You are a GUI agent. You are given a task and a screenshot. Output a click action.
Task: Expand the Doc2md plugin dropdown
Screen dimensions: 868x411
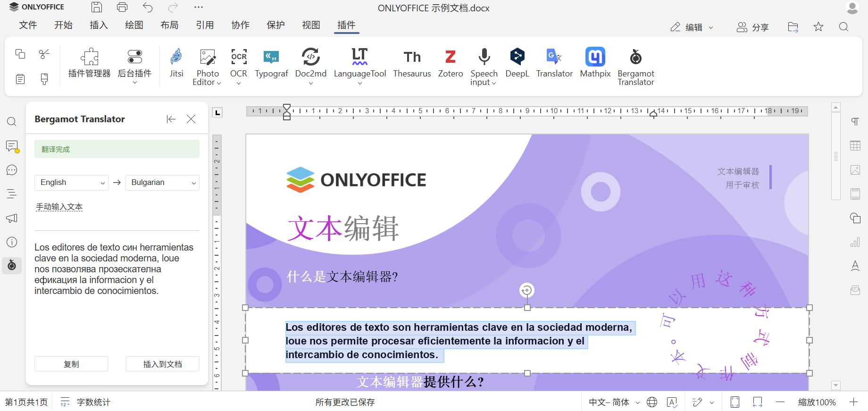[x=311, y=83]
